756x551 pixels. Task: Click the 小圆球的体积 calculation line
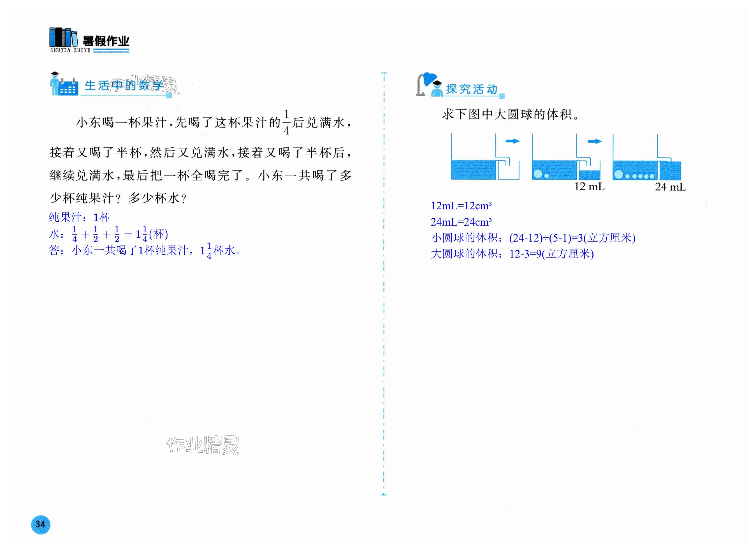point(533,238)
